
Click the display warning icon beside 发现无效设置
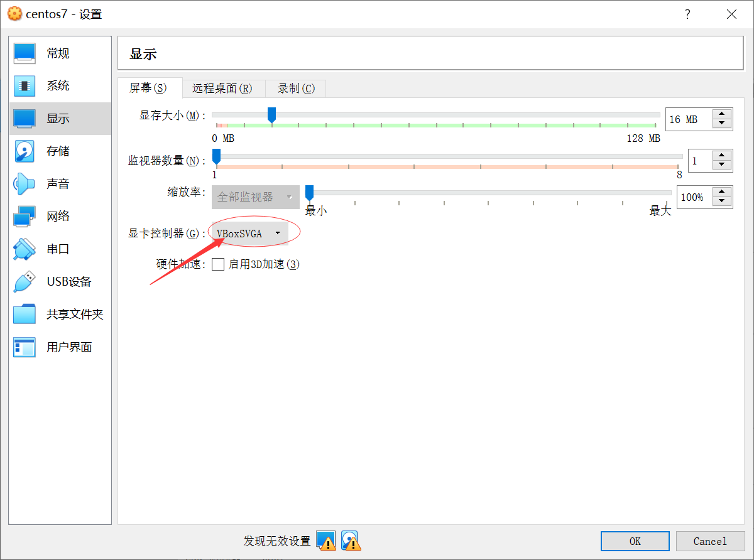point(326,541)
